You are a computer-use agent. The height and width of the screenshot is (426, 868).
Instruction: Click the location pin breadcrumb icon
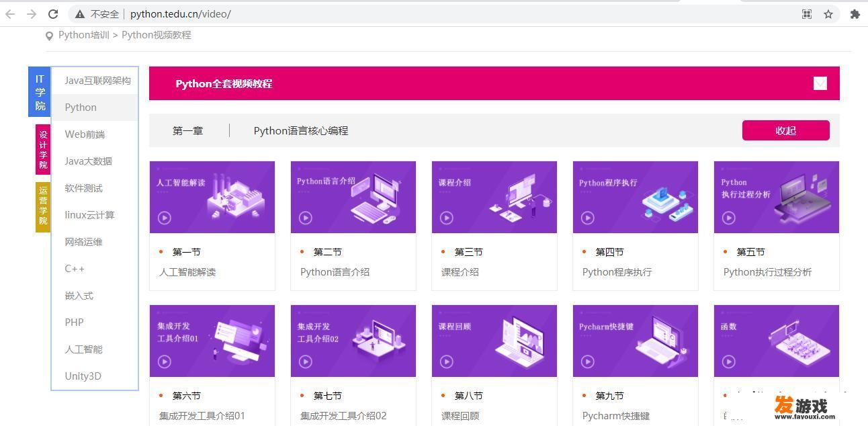pos(49,36)
